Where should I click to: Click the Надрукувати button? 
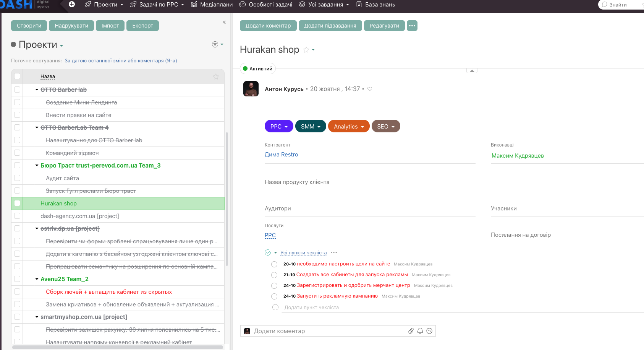pos(71,26)
